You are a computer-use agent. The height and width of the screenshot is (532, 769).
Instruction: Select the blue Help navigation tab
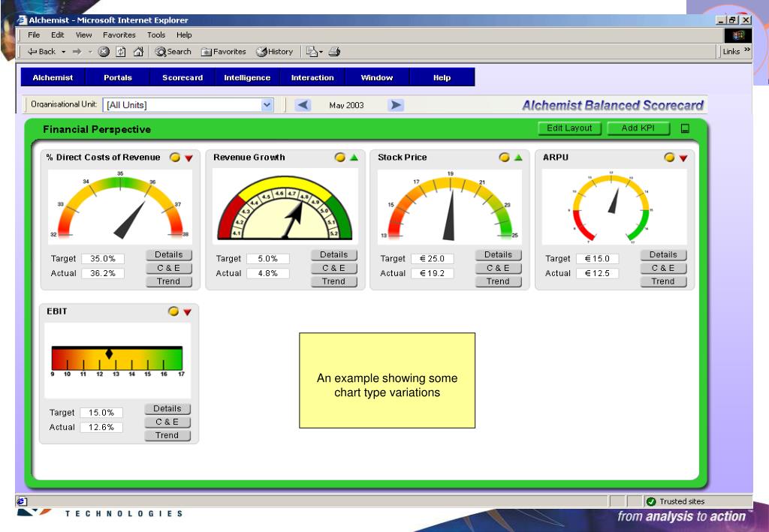[442, 77]
